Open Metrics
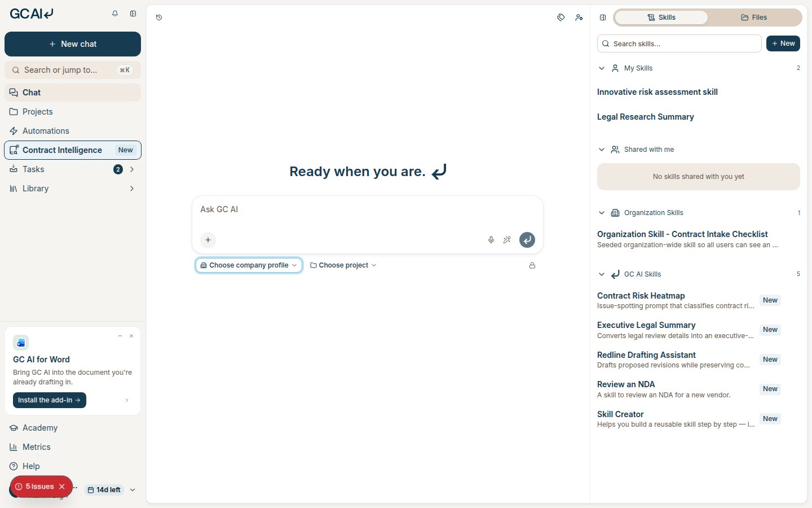The image size is (812, 508). (73, 447)
